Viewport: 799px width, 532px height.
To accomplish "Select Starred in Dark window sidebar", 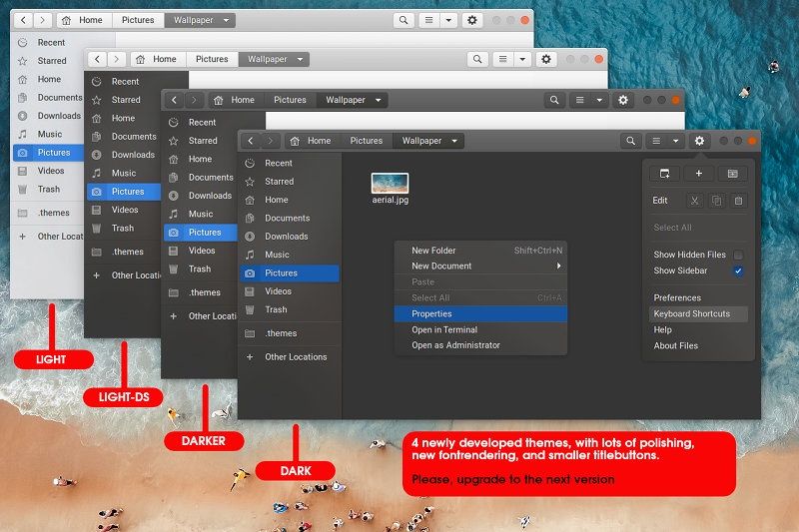I will 290,182.
